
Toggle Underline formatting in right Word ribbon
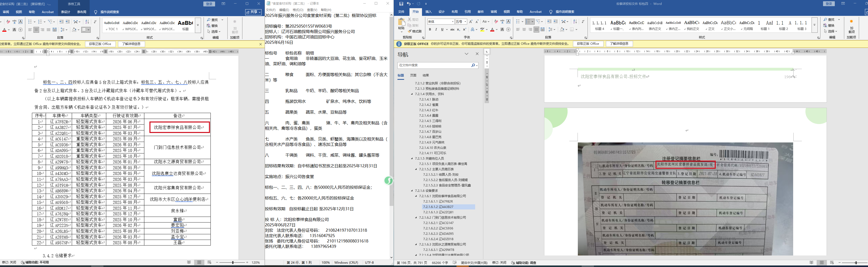(x=442, y=30)
